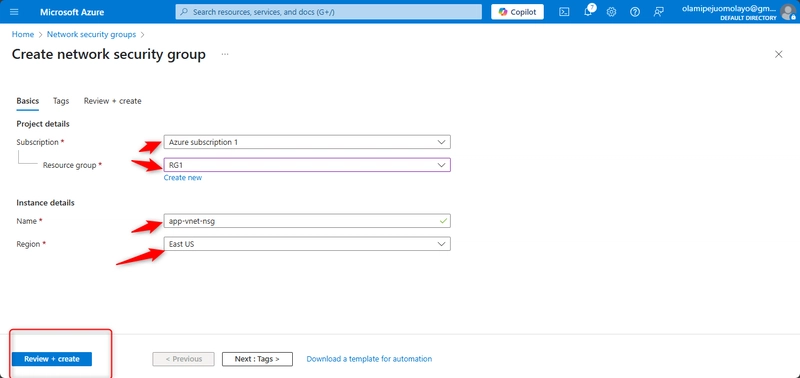Click the blue Review + create button
Viewport: 800px width, 378px height.
tap(52, 359)
